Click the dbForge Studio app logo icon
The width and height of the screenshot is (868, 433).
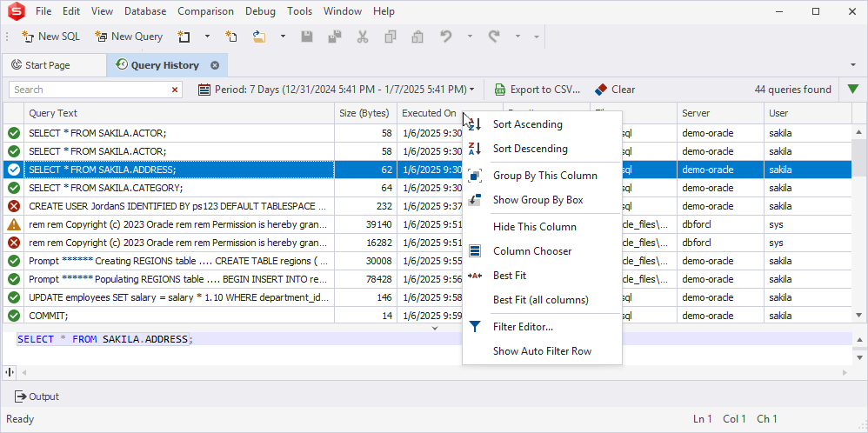point(17,11)
